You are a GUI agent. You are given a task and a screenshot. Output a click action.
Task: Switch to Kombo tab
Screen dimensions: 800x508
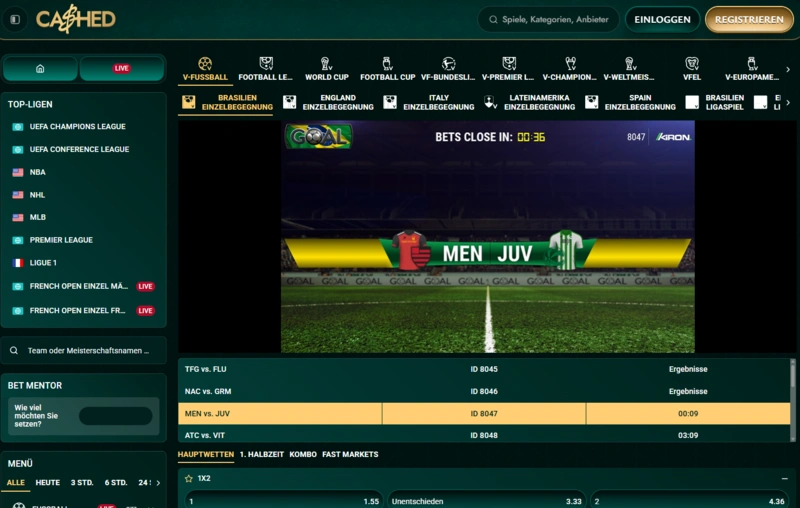(303, 454)
